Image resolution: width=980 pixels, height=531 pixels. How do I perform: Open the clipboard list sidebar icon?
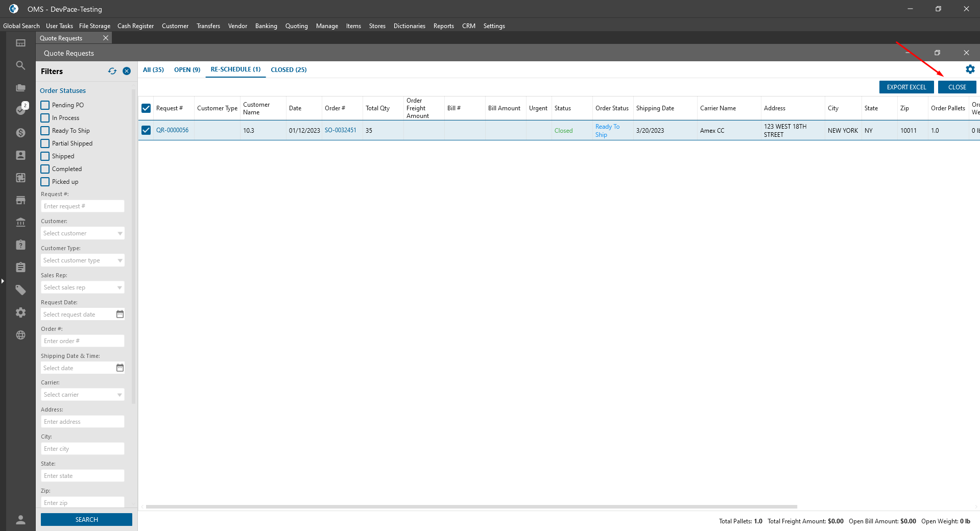[x=20, y=268]
